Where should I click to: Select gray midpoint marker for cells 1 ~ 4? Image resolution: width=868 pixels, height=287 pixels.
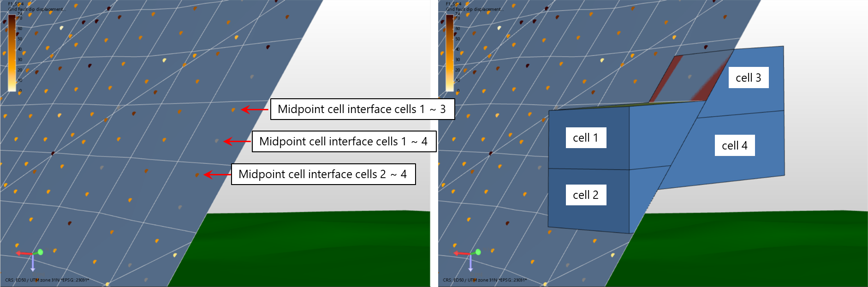(x=217, y=140)
